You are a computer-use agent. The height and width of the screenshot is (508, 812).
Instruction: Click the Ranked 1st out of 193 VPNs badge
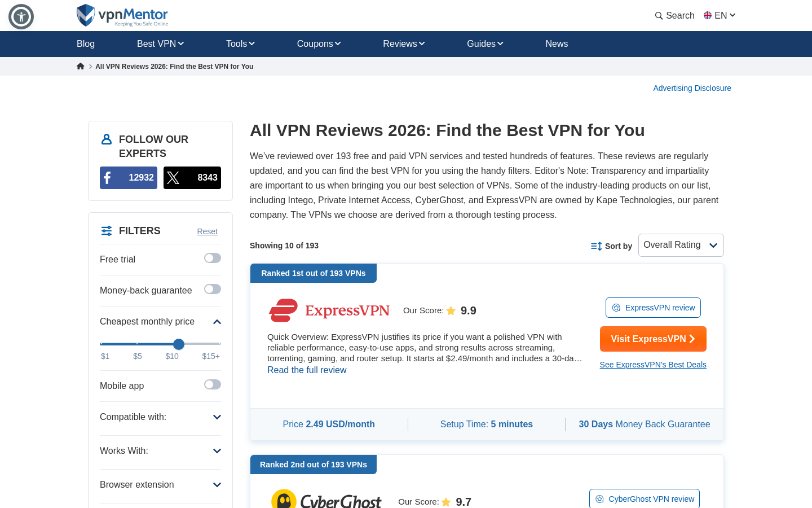click(314, 273)
